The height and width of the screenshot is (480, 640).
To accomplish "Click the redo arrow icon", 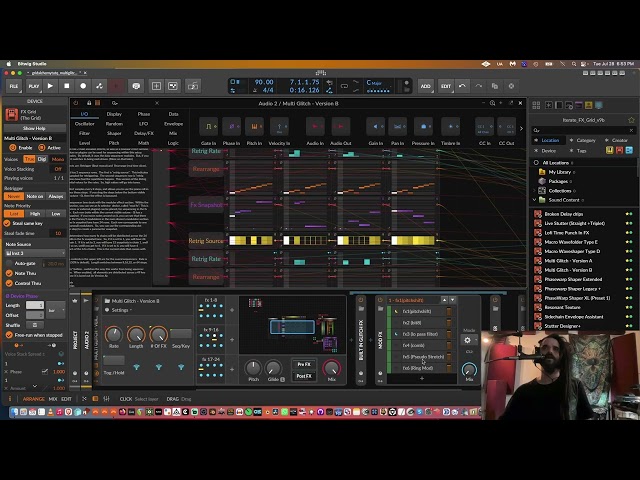I will tap(478, 86).
